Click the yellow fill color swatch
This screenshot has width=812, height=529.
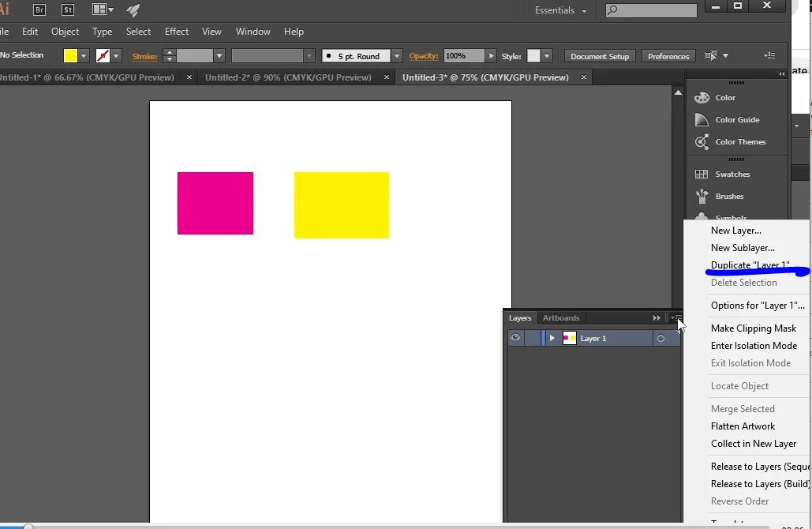coord(70,56)
